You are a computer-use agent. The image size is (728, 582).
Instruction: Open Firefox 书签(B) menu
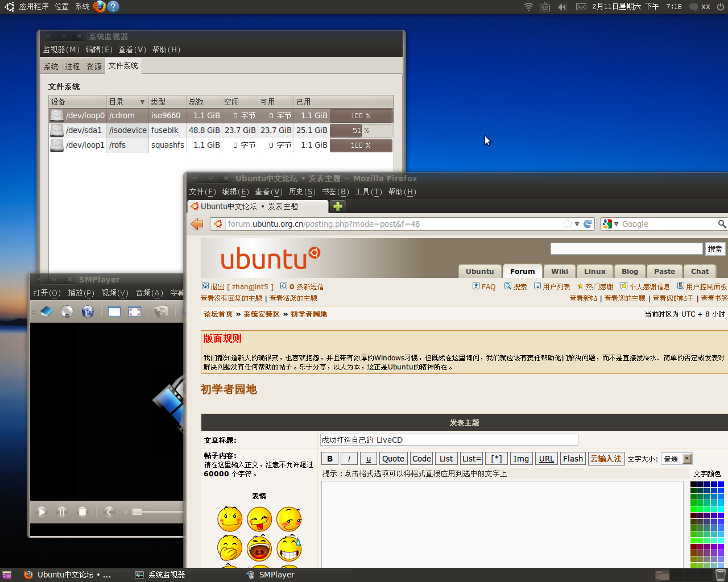(x=335, y=192)
